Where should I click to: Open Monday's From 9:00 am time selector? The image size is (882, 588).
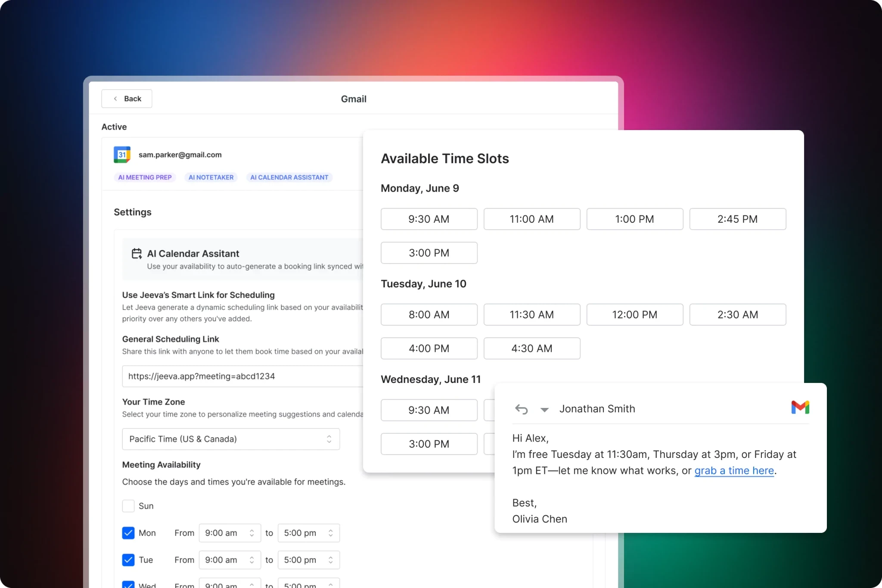tap(230, 533)
